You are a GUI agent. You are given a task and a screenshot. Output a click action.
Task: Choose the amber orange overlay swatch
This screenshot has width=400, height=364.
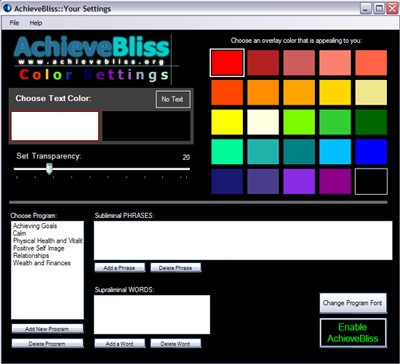tap(299, 92)
